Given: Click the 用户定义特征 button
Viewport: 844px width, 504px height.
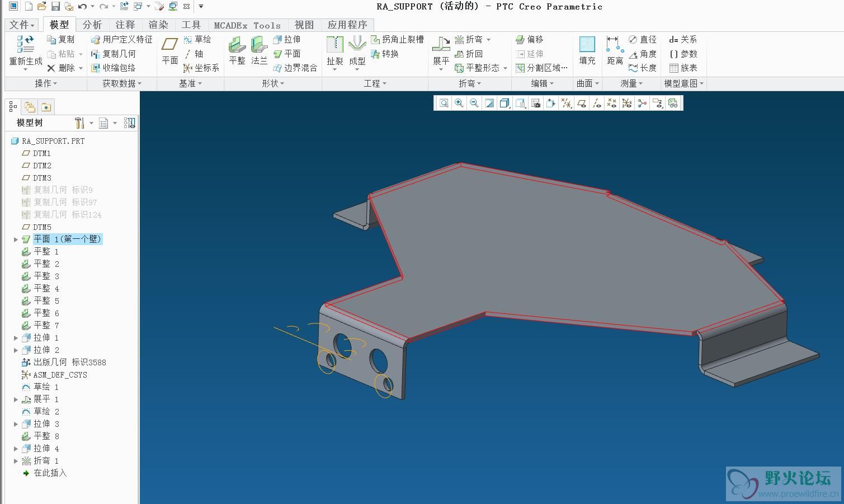Looking at the screenshot, I should pyautogui.click(x=121, y=39).
